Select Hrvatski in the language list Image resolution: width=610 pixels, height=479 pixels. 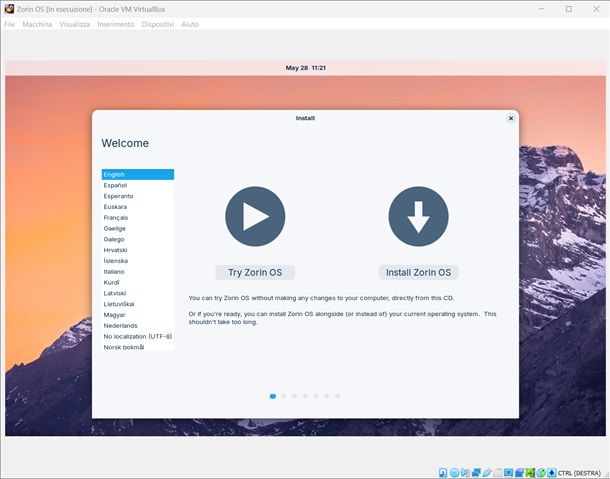[x=138, y=250]
